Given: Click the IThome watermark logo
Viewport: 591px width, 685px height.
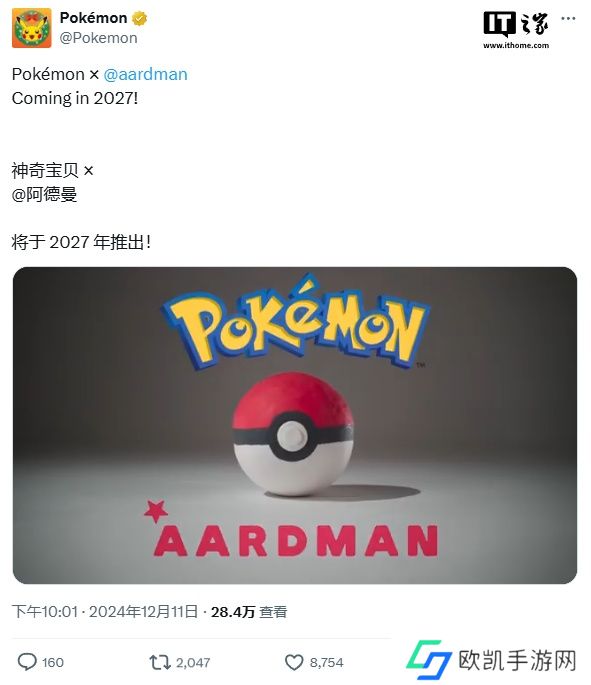Looking at the screenshot, I should pos(516,24).
